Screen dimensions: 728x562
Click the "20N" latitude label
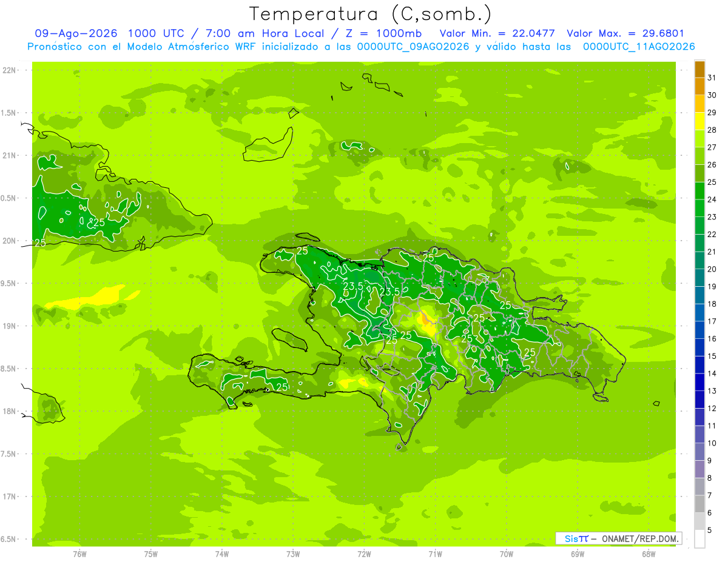10,241
